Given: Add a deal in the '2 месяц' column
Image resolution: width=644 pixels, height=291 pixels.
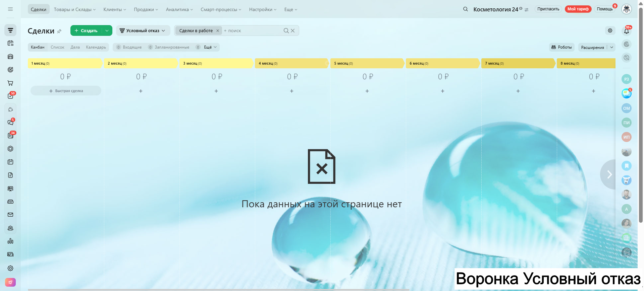Looking at the screenshot, I should point(141,91).
